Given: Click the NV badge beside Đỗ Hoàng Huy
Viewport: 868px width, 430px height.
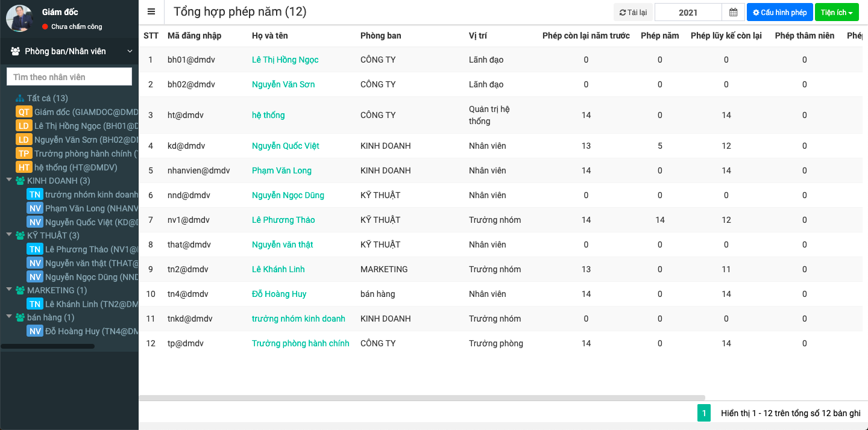Looking at the screenshot, I should pyautogui.click(x=35, y=331).
